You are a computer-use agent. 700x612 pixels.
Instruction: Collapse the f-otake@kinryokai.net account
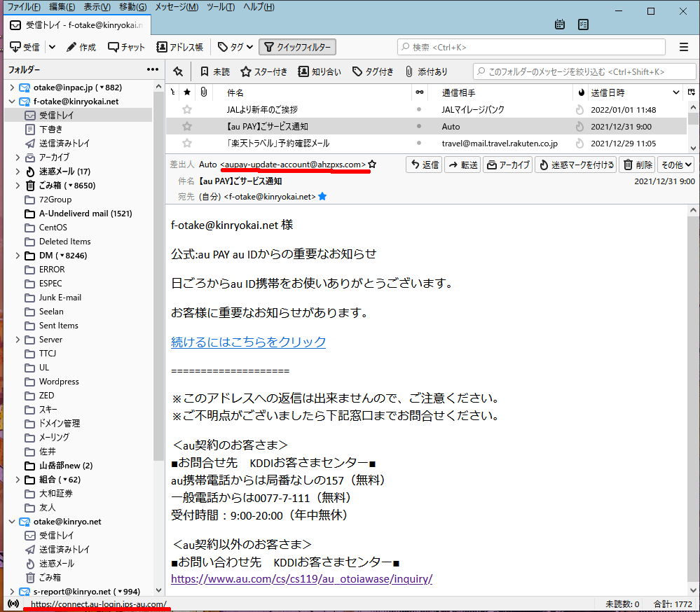tap(12, 102)
